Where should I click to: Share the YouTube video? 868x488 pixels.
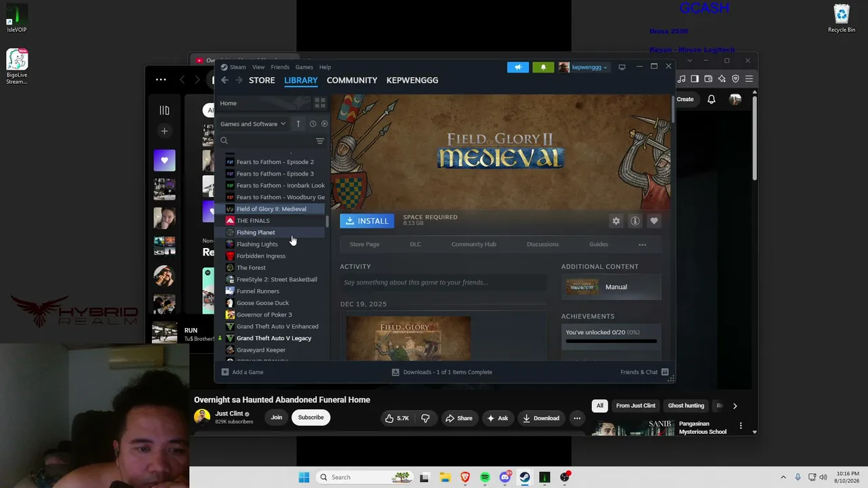pos(459,418)
